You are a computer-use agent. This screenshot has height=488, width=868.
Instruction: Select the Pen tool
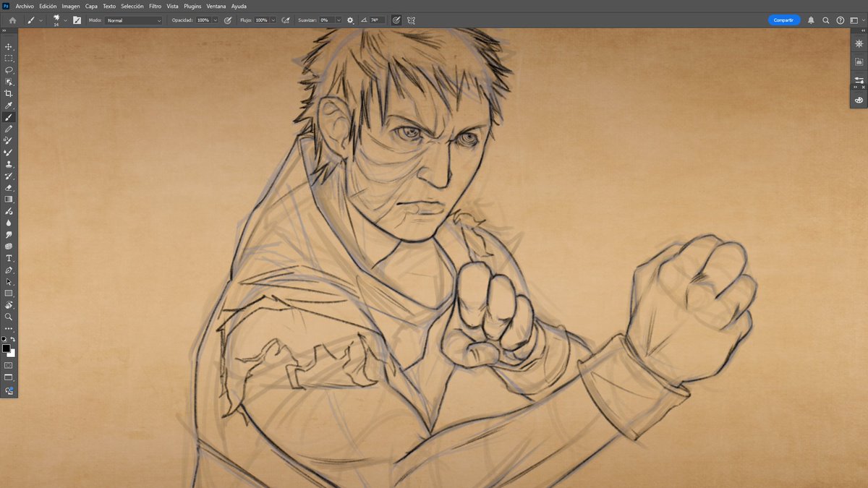9,270
